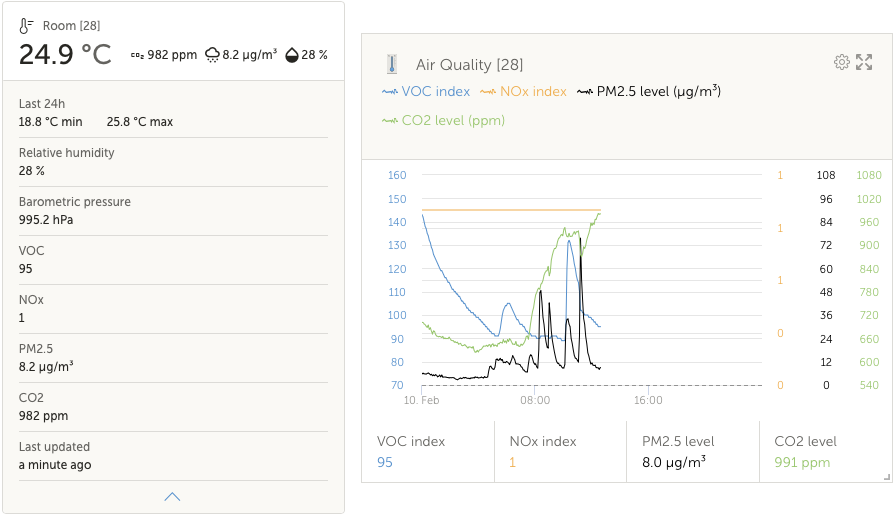Hide the PM2.5 level series in legend
894x515 pixels.
click(x=649, y=92)
